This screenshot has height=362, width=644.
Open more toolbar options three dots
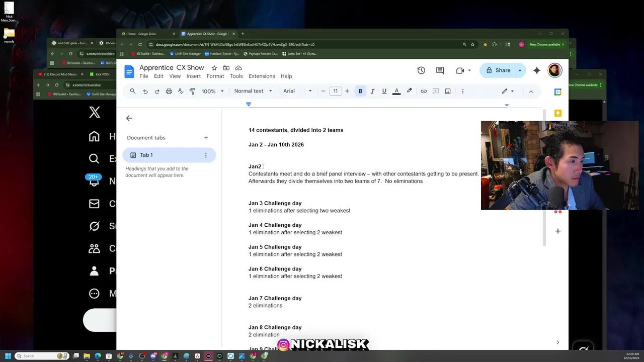pyautogui.click(x=463, y=91)
